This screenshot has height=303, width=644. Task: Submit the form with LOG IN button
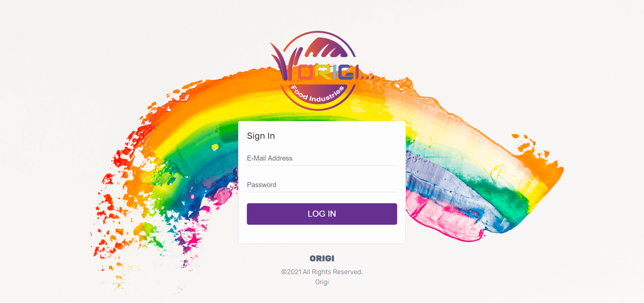point(322,214)
